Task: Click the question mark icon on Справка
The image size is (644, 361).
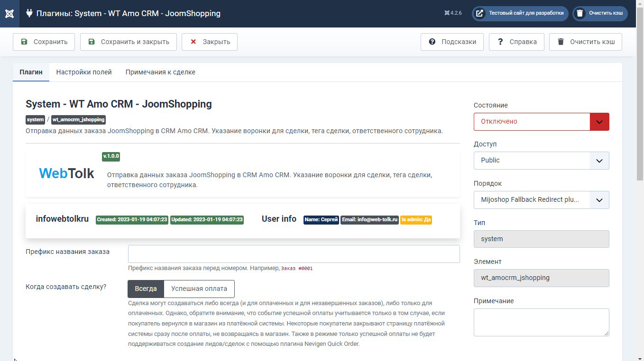Action: (x=500, y=42)
